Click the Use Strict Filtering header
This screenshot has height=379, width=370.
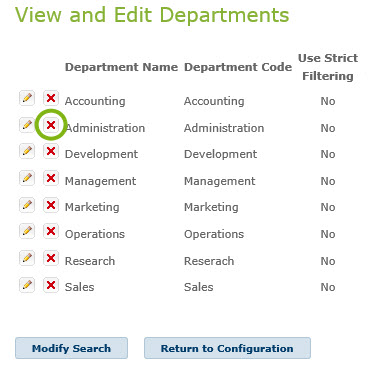point(328,67)
